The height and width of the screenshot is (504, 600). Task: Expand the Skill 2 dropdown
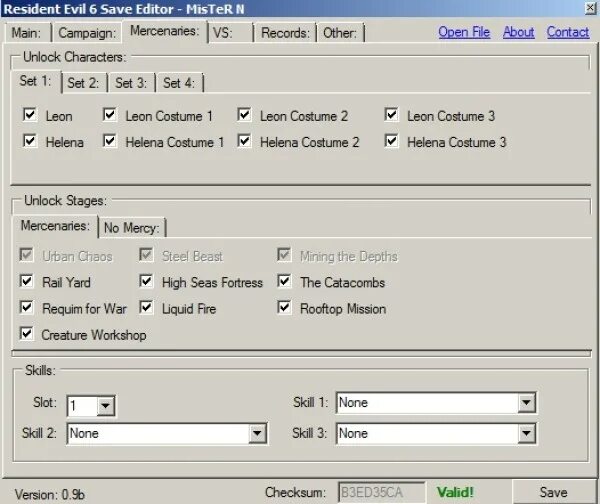tap(257, 434)
